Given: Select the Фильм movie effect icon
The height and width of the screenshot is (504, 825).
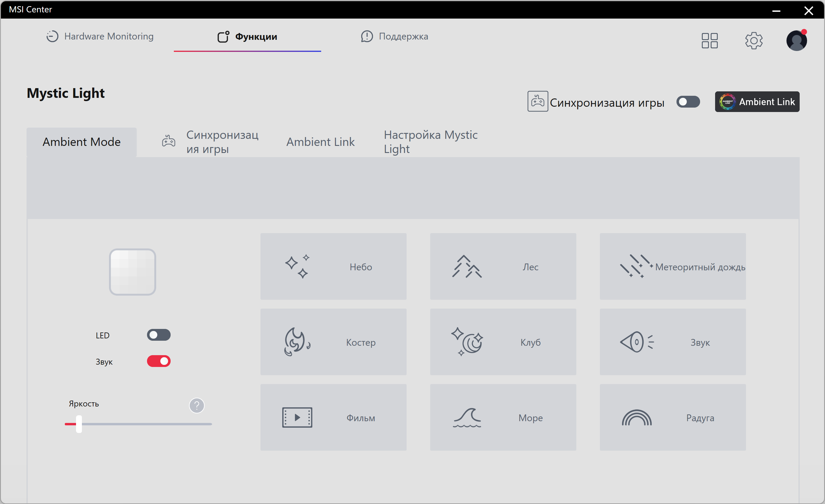Looking at the screenshot, I should [297, 417].
